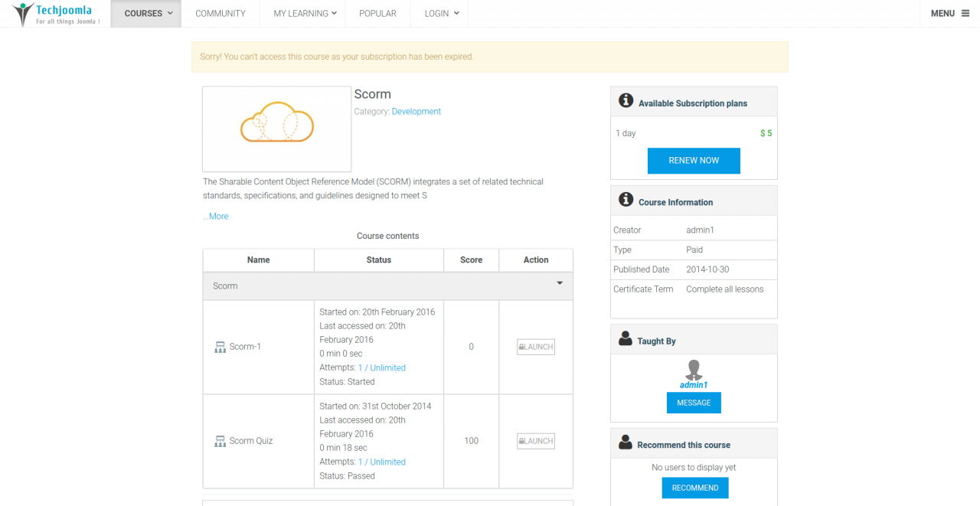The height and width of the screenshot is (506, 980).
Task: Click the Recommend this course person icon
Action: click(x=626, y=443)
